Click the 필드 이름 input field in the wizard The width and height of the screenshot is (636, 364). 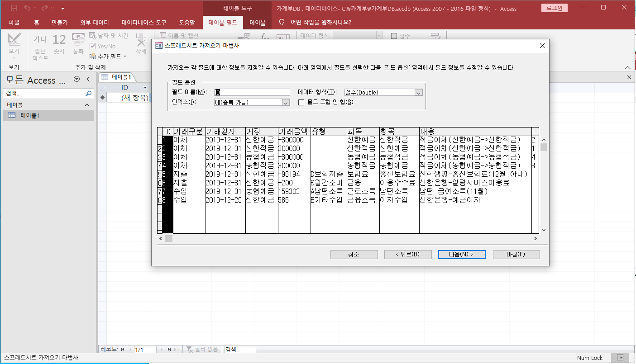click(x=252, y=92)
